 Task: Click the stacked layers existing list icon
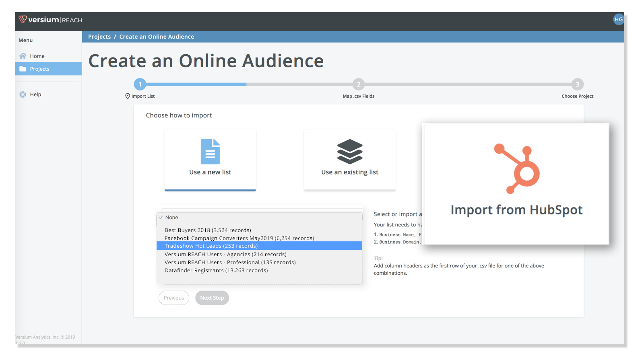[x=350, y=152]
